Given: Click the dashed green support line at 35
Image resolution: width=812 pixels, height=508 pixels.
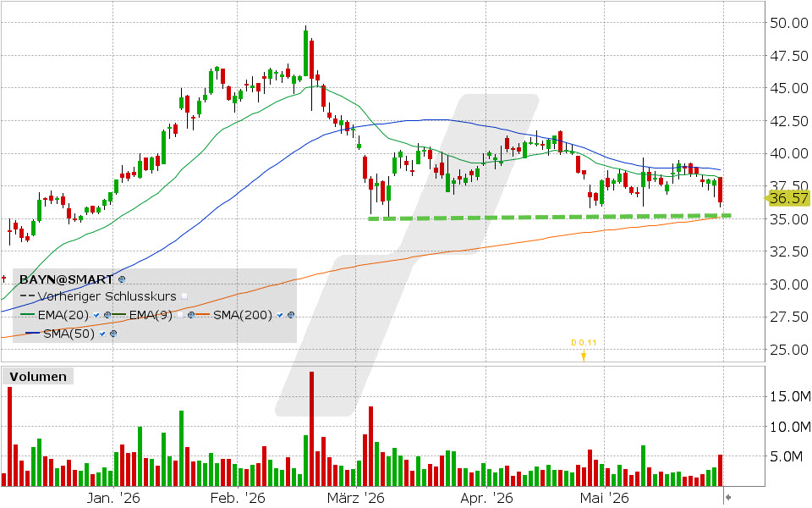Looking at the screenshot, I should coord(549,218).
